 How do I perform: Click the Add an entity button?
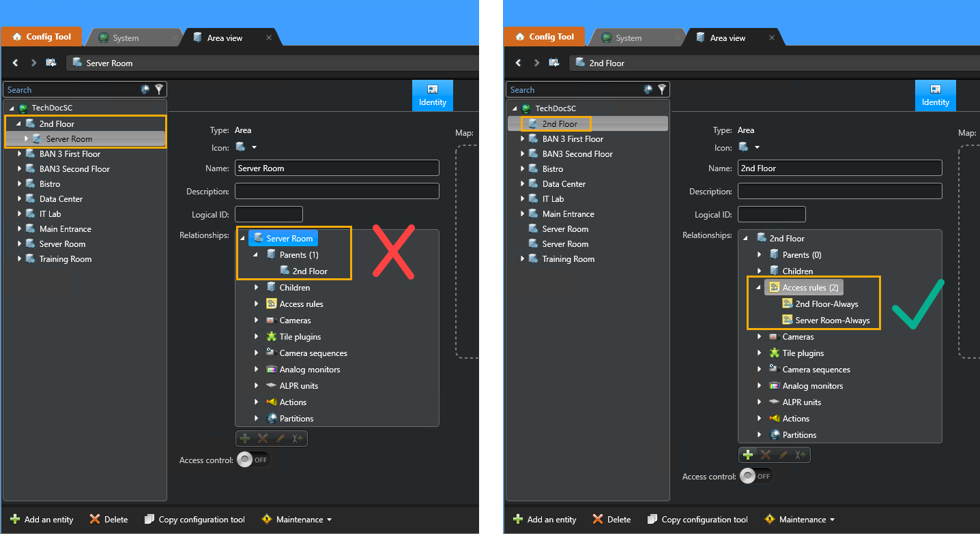(x=42, y=519)
